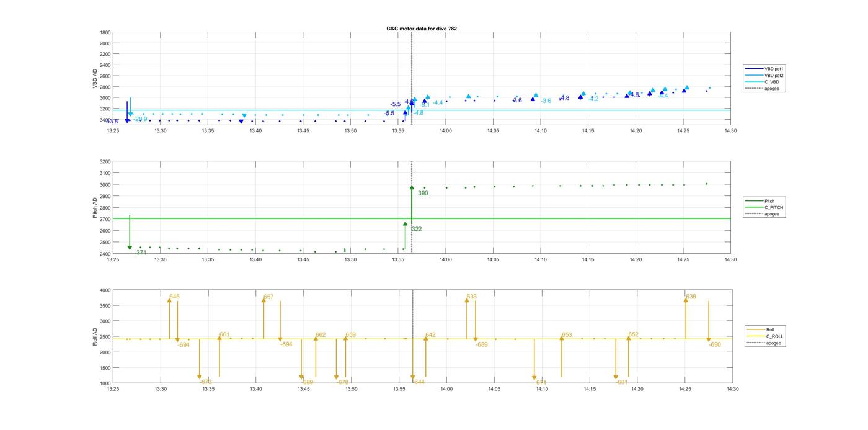Click the 4000 tick on Roll y-axis
868x430 pixels.
click(x=105, y=290)
